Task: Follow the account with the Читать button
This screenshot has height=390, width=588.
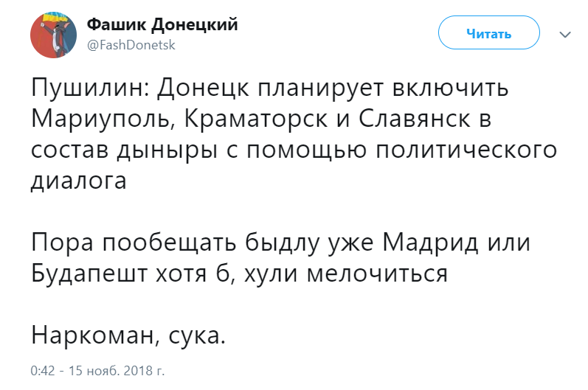Action: coord(488,32)
